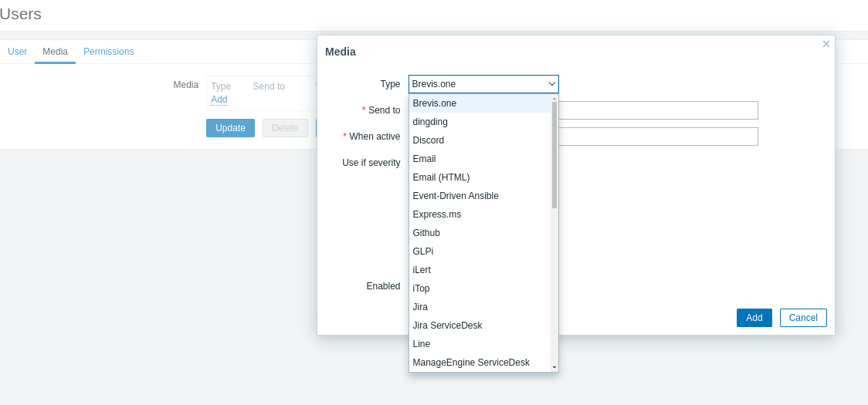Choose ManageEngine ServiceDesk option

click(480, 363)
